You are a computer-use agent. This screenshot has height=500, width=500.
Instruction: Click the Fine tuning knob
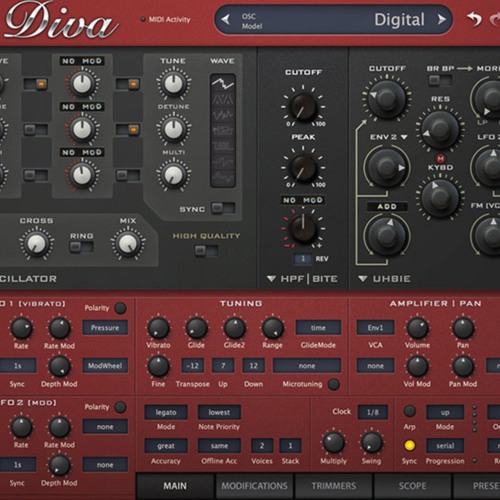tap(158, 366)
